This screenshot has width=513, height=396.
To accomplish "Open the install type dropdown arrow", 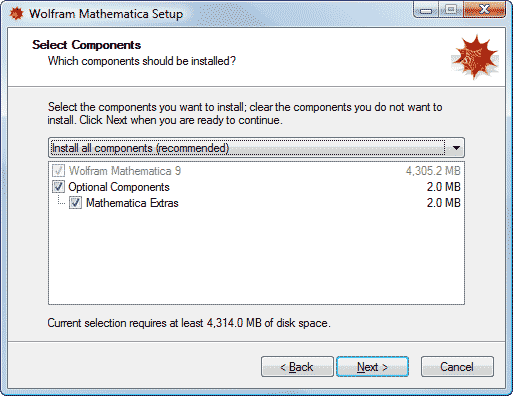I will tap(456, 148).
